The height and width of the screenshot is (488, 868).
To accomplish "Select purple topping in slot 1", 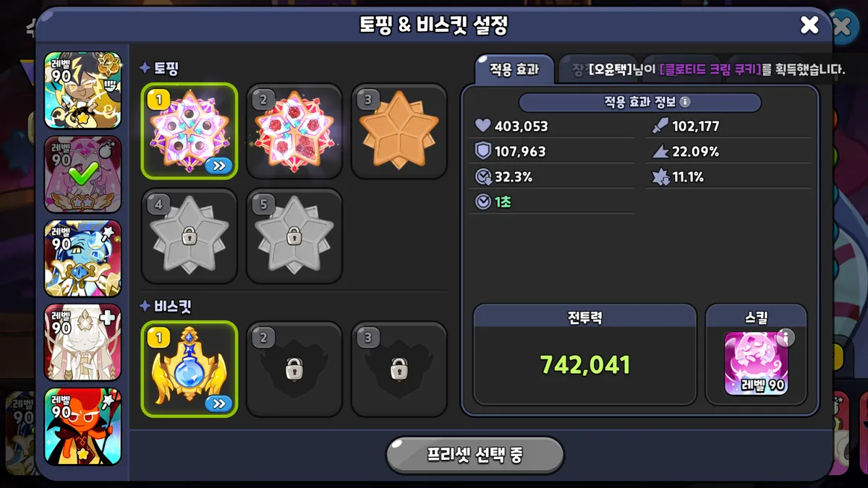I will click(190, 131).
